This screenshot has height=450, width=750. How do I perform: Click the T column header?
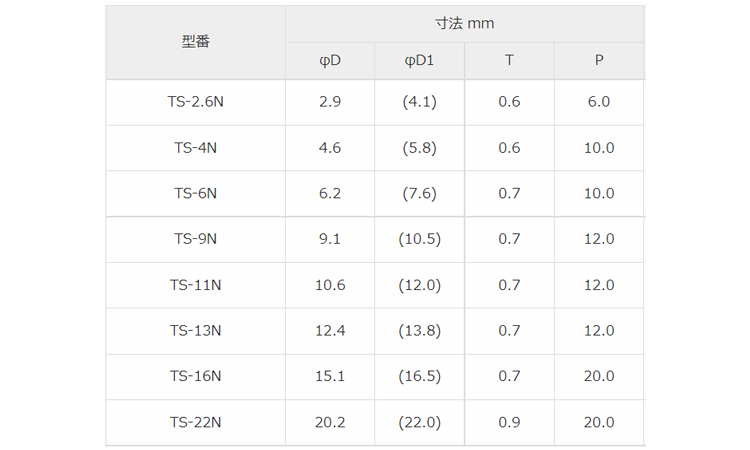pos(509,60)
